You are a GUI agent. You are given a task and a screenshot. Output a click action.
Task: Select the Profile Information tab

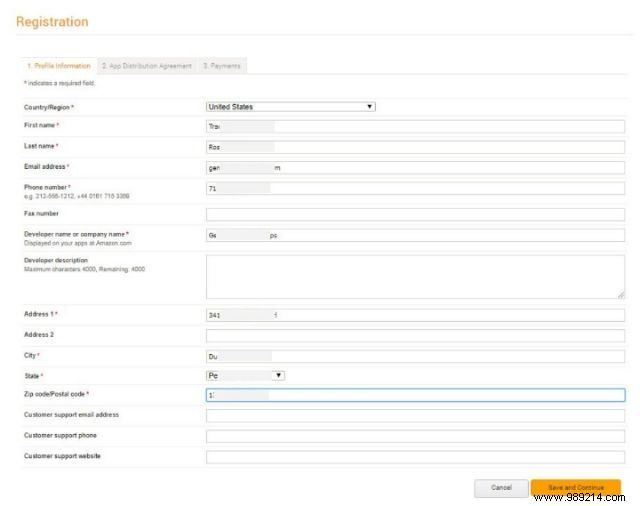click(x=57, y=66)
